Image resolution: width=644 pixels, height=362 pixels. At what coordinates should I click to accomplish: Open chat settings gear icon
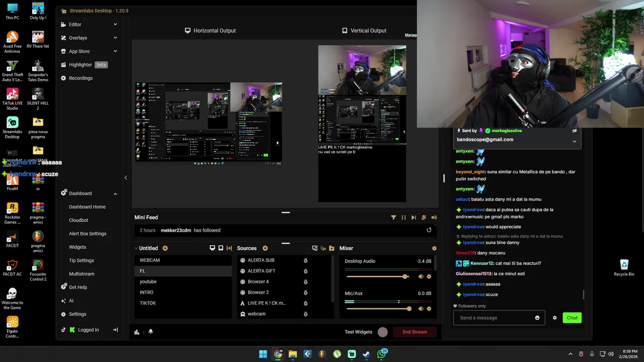coord(554,318)
